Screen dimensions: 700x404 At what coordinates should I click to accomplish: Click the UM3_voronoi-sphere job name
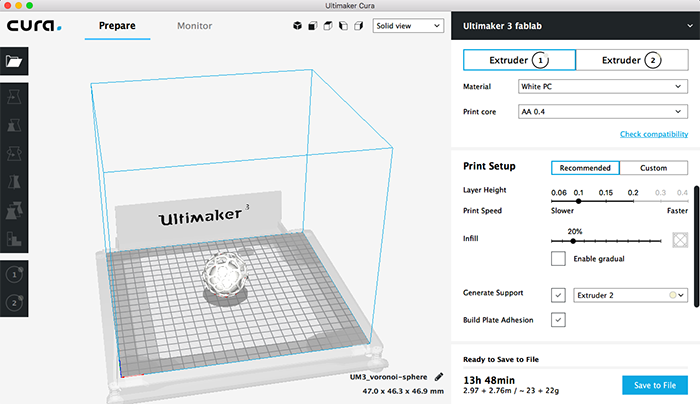tap(388, 377)
